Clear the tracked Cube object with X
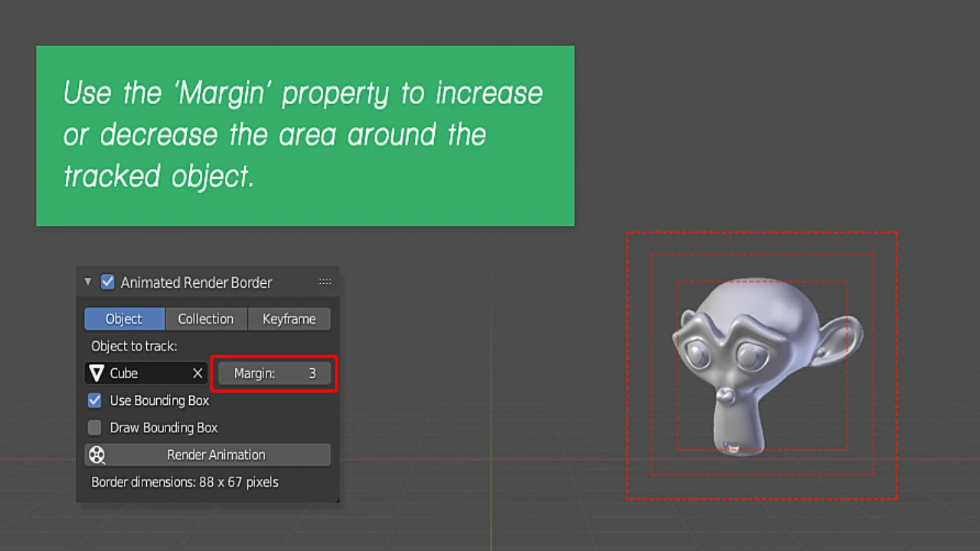 click(x=198, y=373)
